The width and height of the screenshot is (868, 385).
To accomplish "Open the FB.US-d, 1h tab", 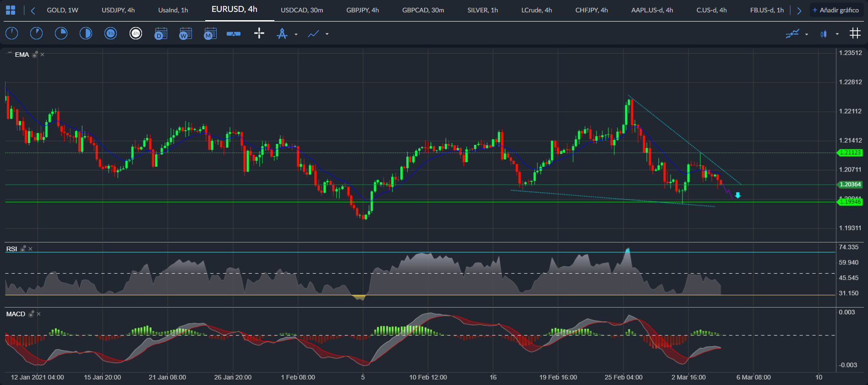I will pyautogui.click(x=767, y=10).
